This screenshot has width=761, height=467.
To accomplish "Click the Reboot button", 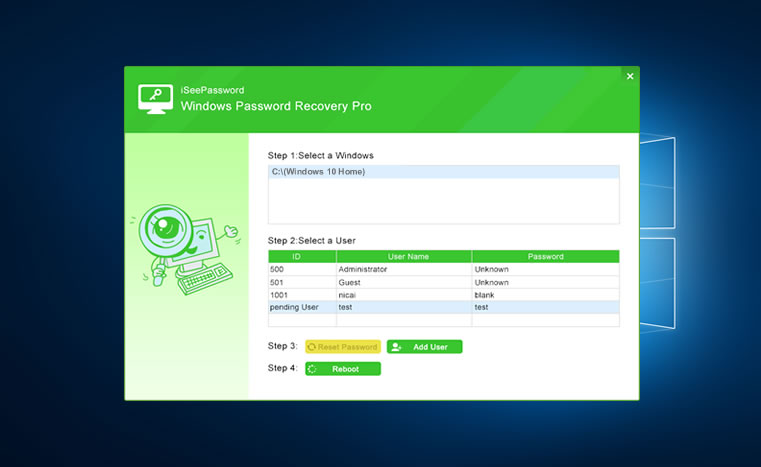I will [x=343, y=369].
